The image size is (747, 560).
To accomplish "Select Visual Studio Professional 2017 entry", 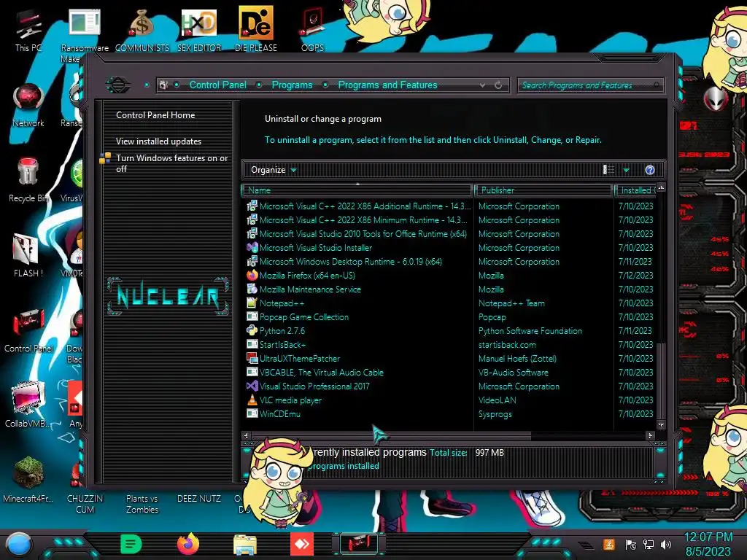I will 309,386.
